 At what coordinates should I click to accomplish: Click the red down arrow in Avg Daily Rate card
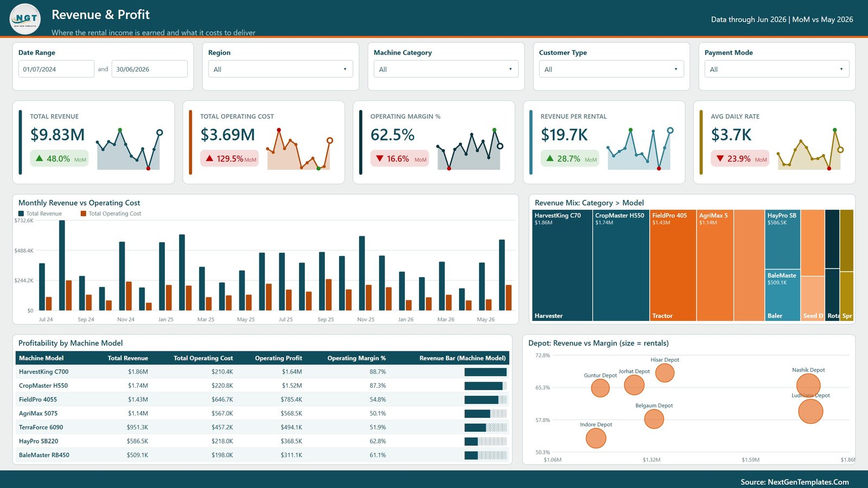(x=720, y=158)
